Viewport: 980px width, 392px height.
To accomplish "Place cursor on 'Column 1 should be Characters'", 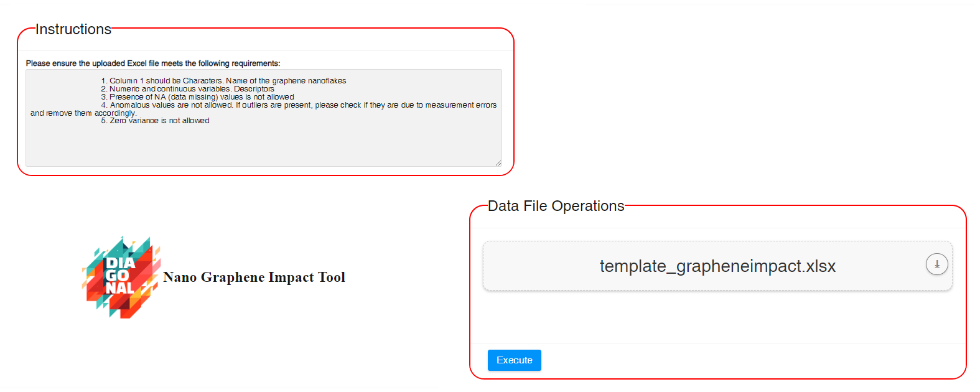I will pyautogui.click(x=166, y=81).
